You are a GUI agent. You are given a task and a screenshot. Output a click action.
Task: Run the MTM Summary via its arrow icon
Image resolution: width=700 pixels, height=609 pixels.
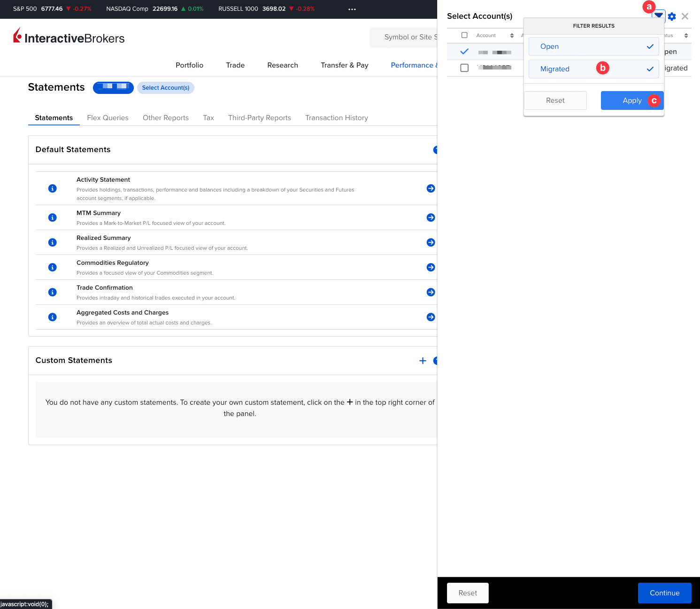click(431, 217)
